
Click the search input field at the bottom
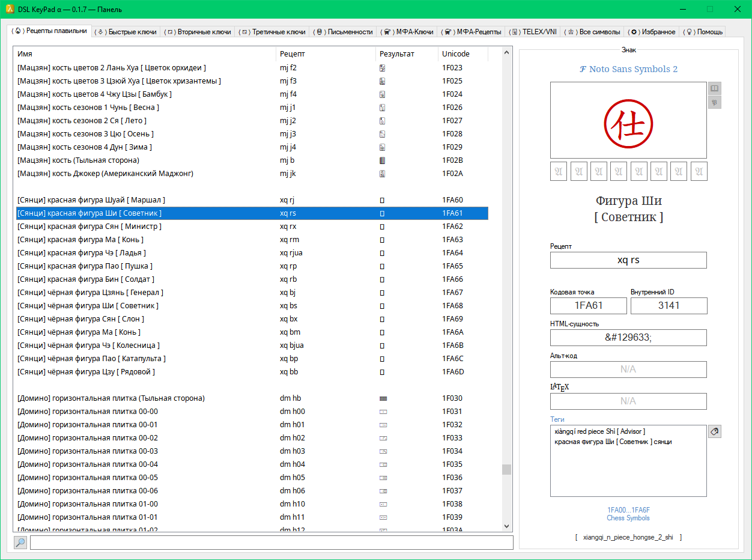click(x=271, y=543)
